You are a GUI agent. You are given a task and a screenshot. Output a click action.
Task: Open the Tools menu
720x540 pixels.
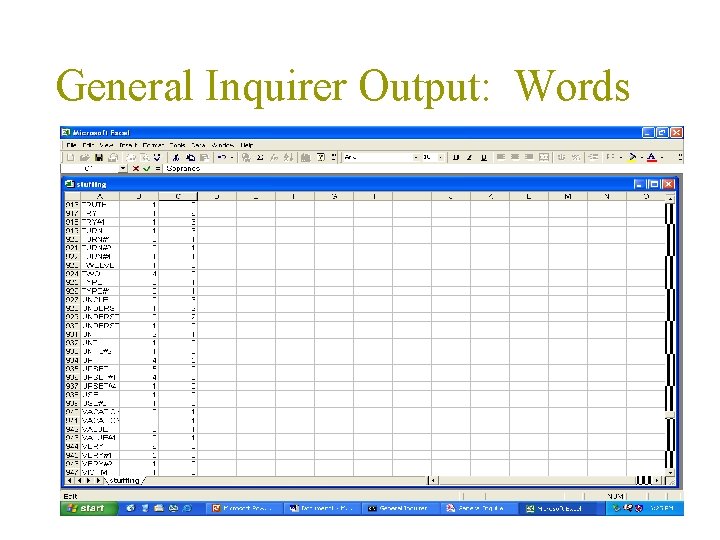tap(177, 145)
